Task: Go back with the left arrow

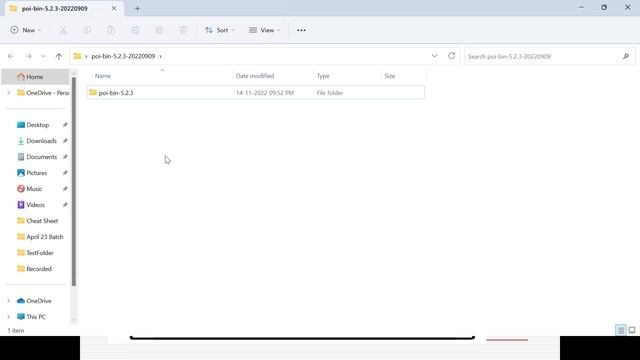Action: (11, 56)
